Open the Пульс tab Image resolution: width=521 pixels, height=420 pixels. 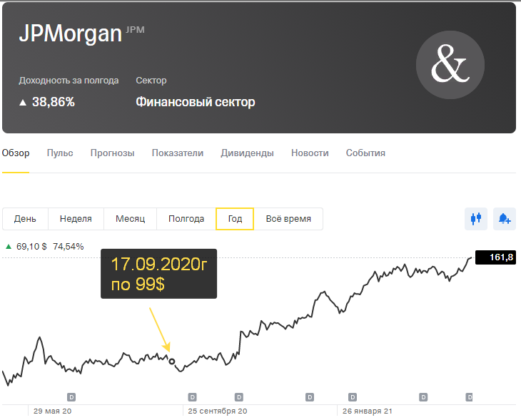(x=60, y=153)
